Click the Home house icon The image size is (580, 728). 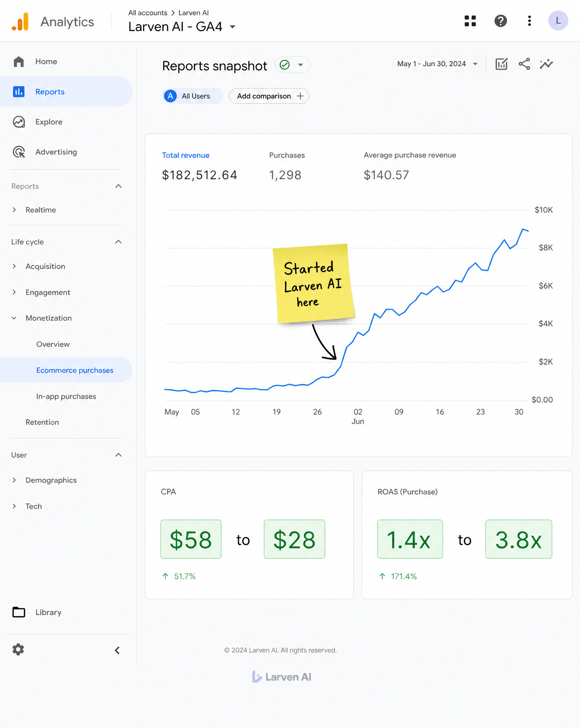[19, 61]
